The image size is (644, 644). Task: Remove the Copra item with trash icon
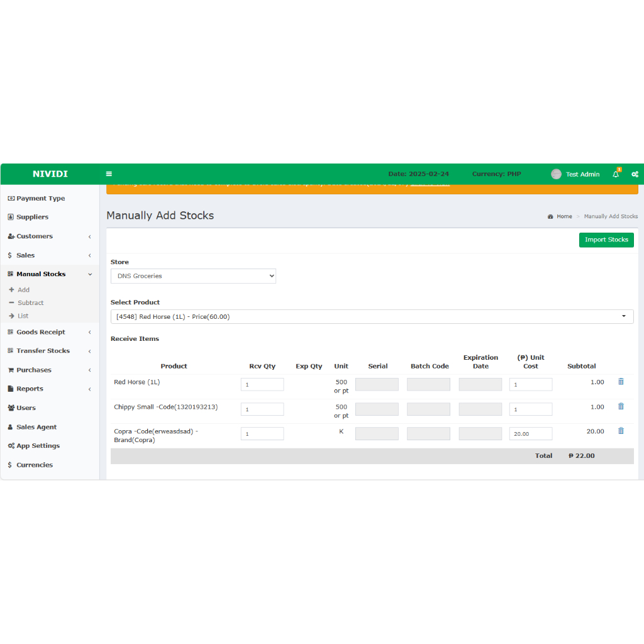621,431
